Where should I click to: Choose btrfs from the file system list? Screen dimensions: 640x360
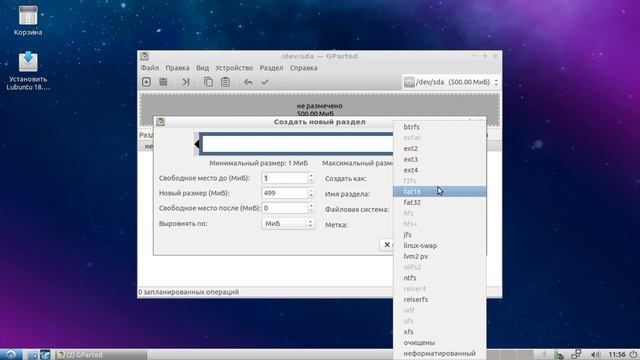pos(440,127)
